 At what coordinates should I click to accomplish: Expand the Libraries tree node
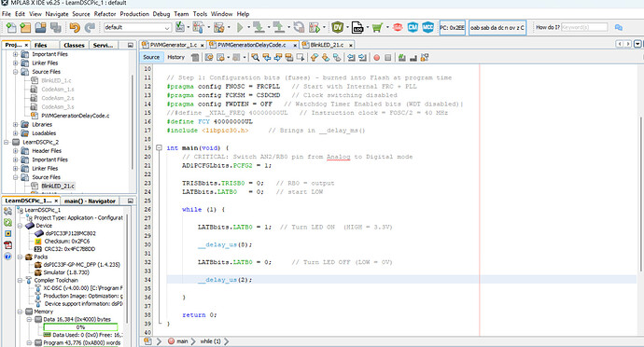pos(16,124)
